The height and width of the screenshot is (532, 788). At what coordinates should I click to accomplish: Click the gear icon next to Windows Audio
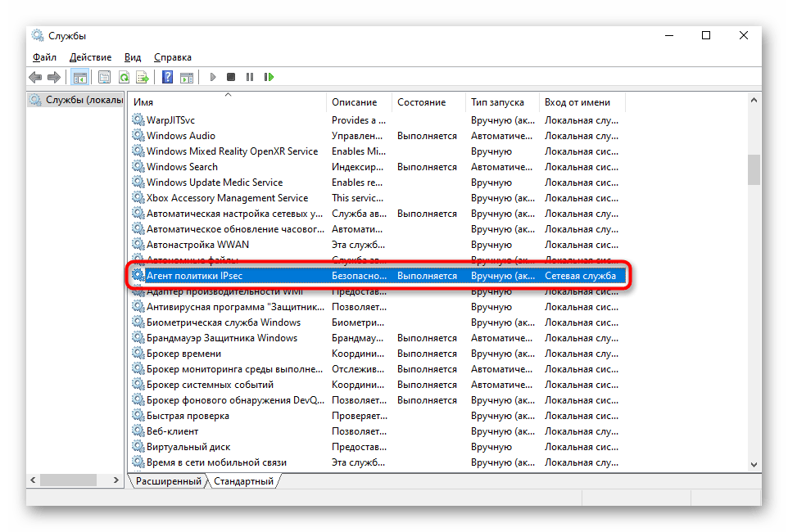tap(138, 136)
